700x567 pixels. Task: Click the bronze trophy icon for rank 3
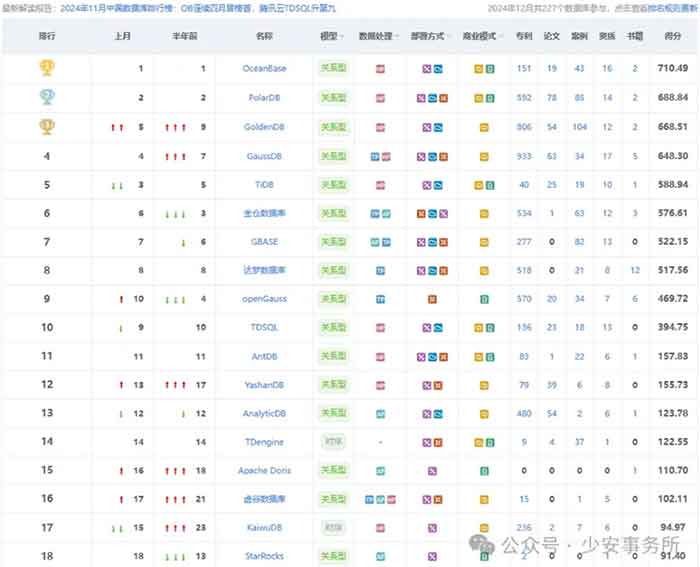(46, 127)
